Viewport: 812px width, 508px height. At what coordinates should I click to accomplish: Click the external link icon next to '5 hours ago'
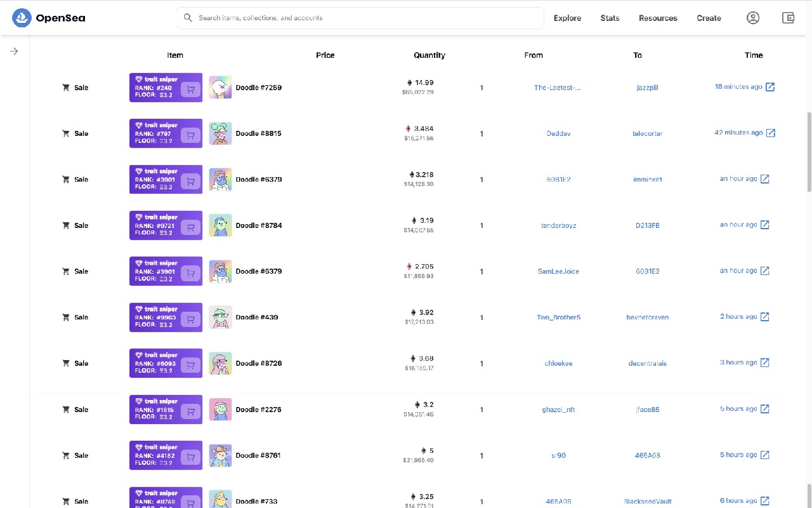point(764,408)
